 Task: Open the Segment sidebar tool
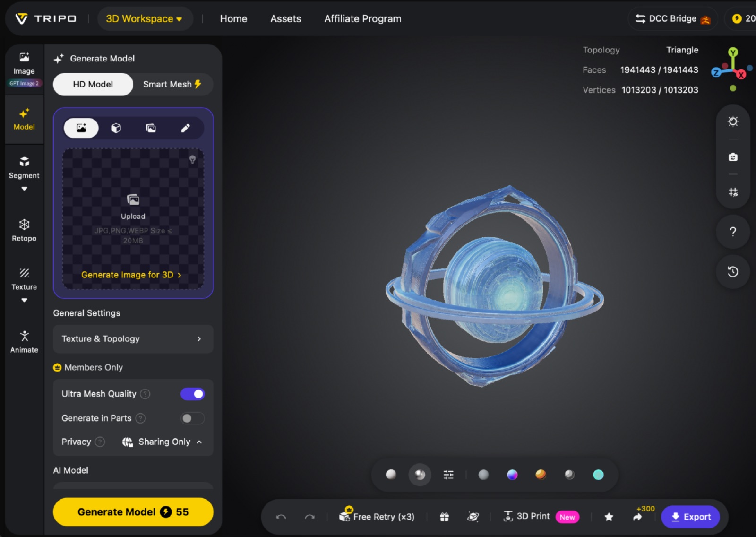[x=24, y=167]
